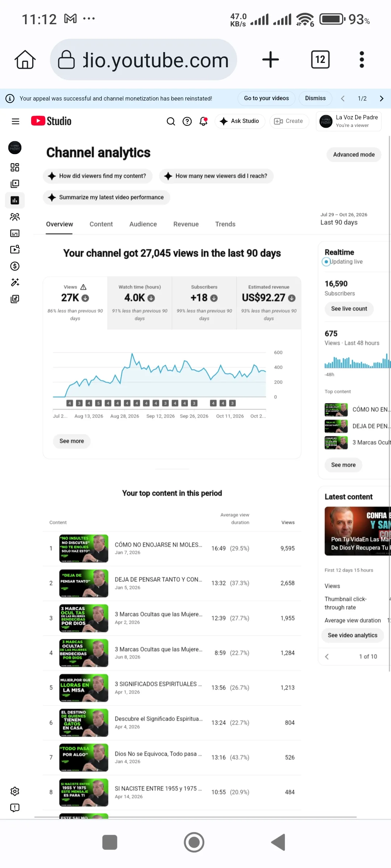The height and width of the screenshot is (868, 391).
Task: Go to Content sidebar icon
Action: 15,184
